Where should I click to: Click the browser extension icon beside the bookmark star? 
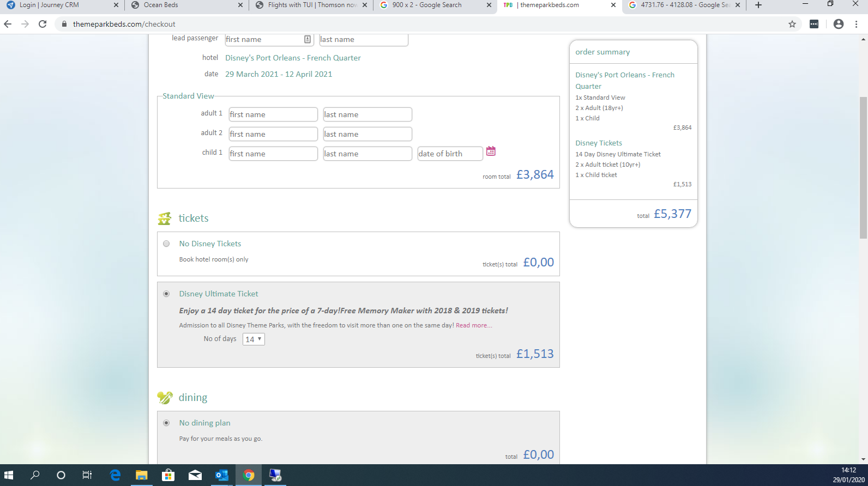pyautogui.click(x=814, y=24)
